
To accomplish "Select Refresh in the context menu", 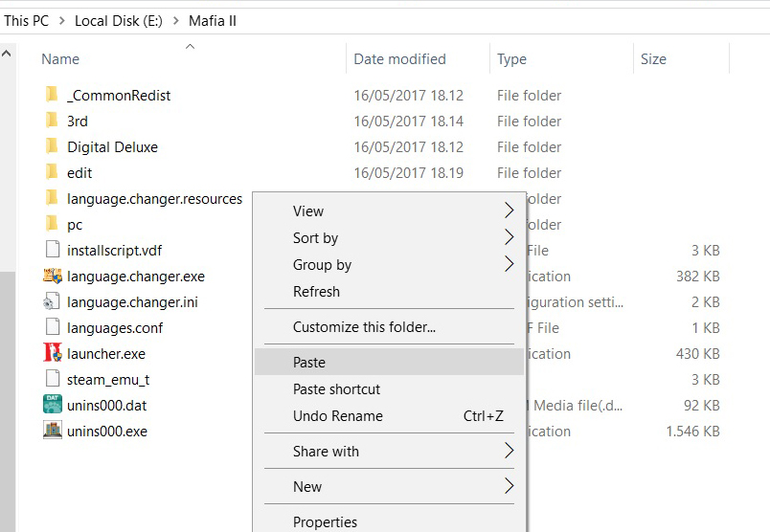I will point(316,292).
